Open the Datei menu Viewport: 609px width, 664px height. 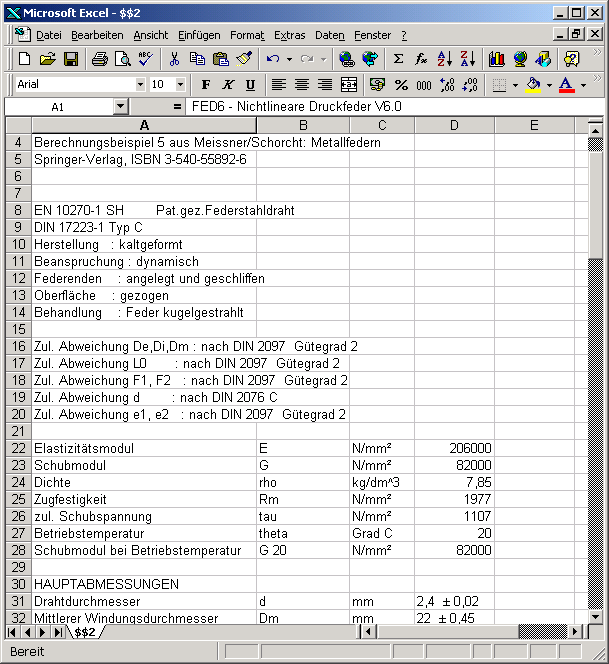tap(49, 35)
